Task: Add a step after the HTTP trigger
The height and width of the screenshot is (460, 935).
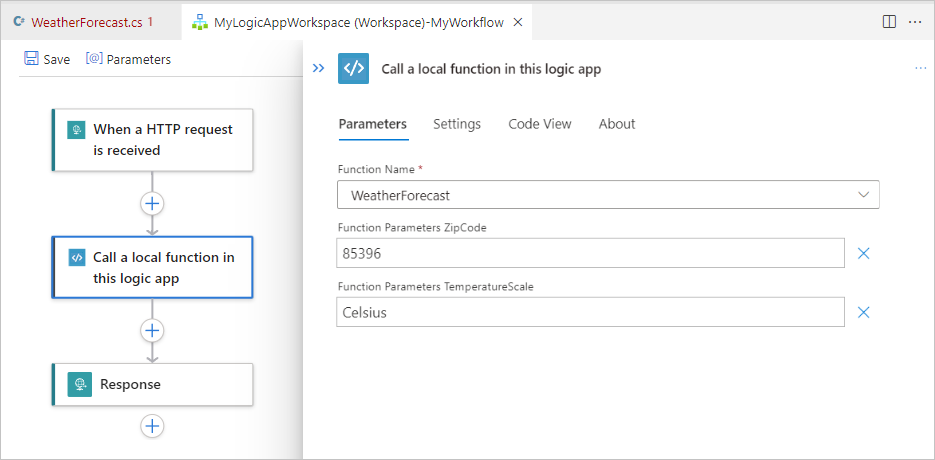Action: click(152, 203)
